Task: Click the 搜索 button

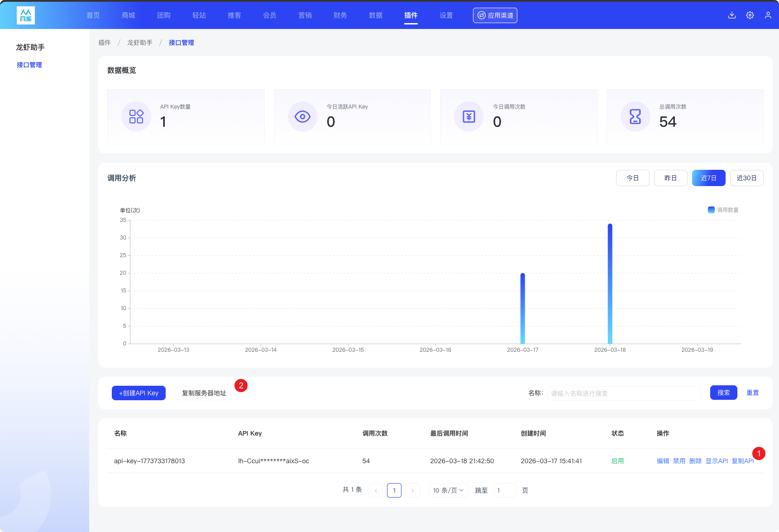Action: [724, 393]
